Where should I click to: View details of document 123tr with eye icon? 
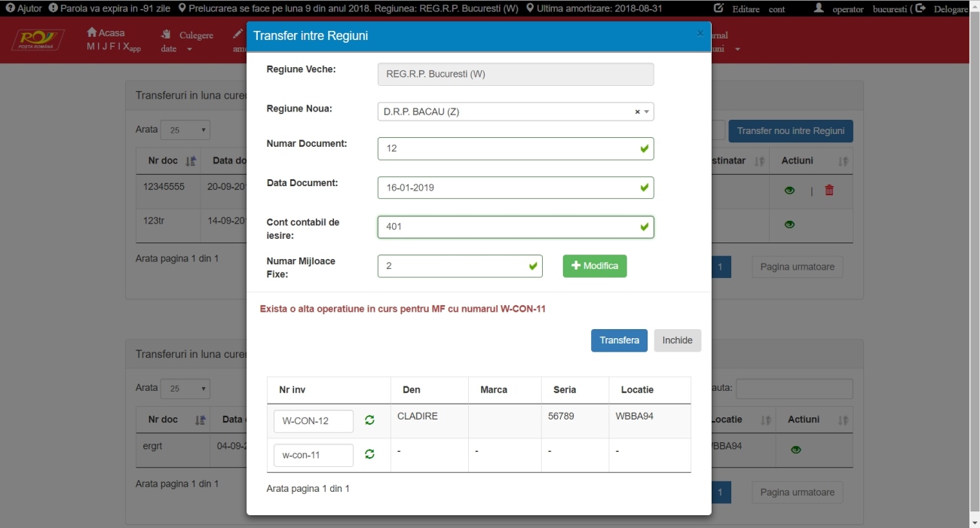789,224
